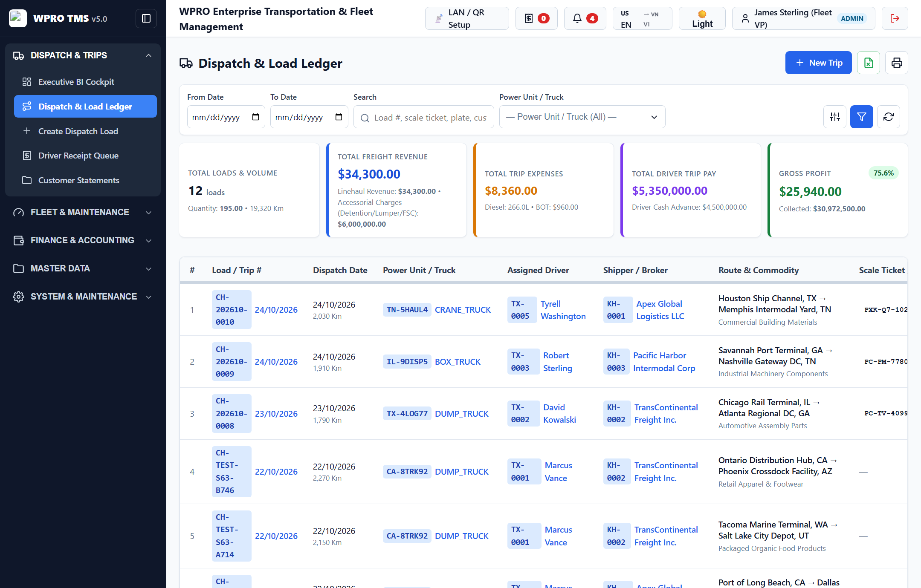Click the Load / Trip # column header
921x588 pixels.
tap(237, 270)
